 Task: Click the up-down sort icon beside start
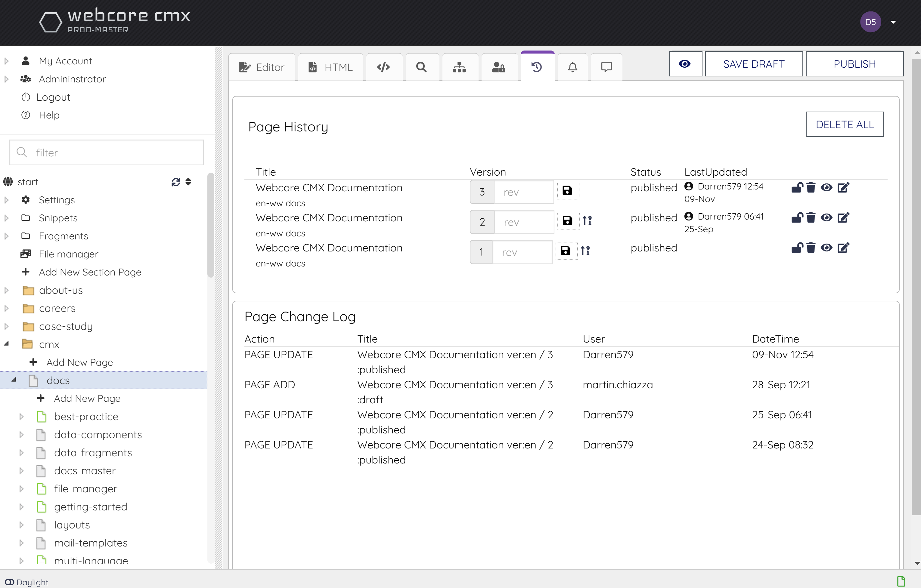[x=188, y=182]
